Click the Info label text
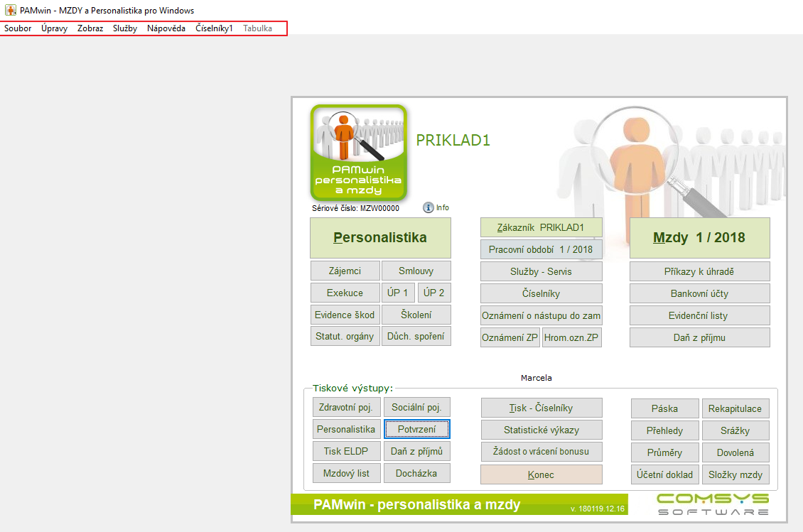This screenshot has width=803, height=532. click(x=443, y=207)
